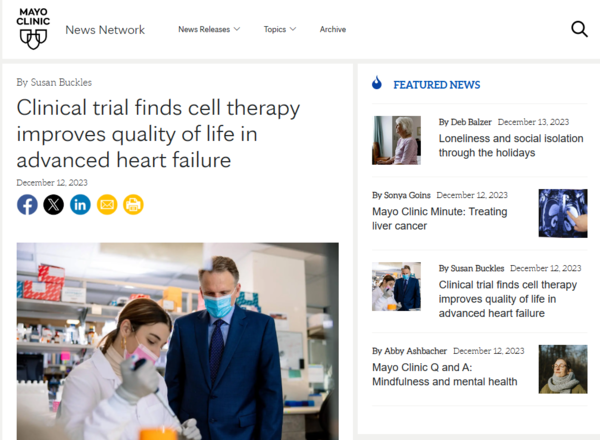Click the main article headline
This screenshot has height=440, width=600.
[158, 134]
